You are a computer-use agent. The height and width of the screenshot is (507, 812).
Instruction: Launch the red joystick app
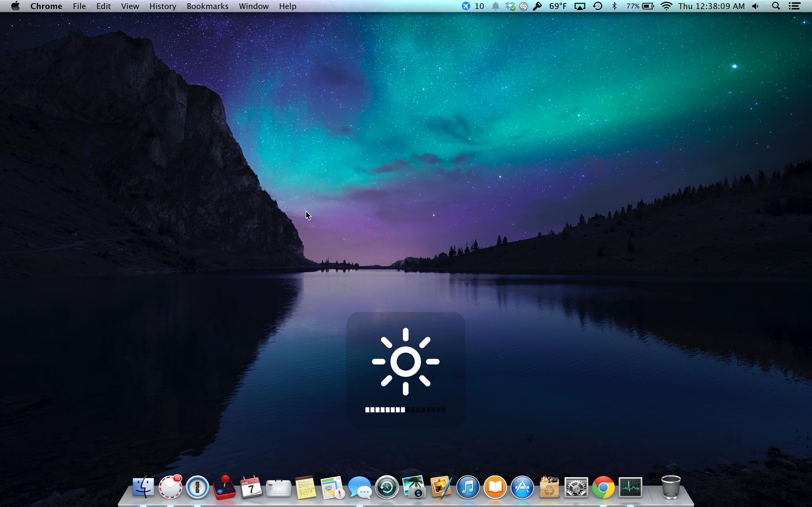(x=224, y=487)
